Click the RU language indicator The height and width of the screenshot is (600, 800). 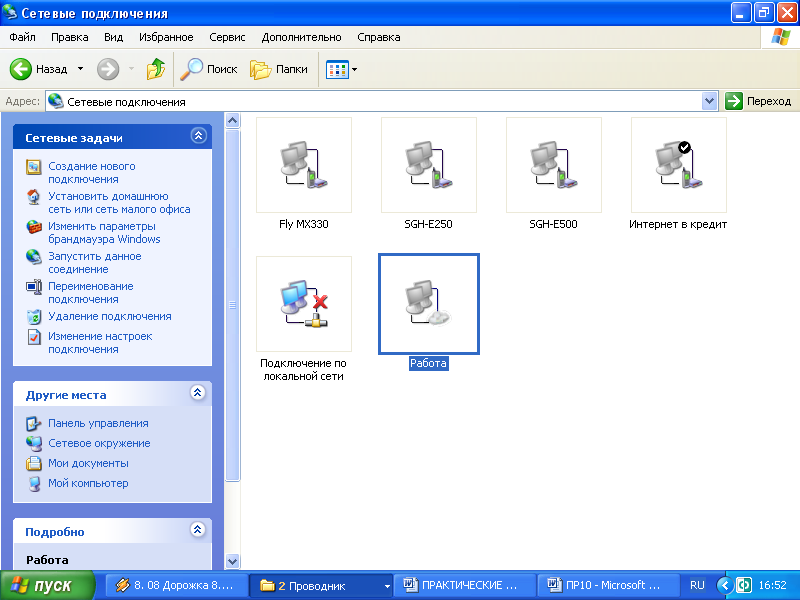point(697,585)
